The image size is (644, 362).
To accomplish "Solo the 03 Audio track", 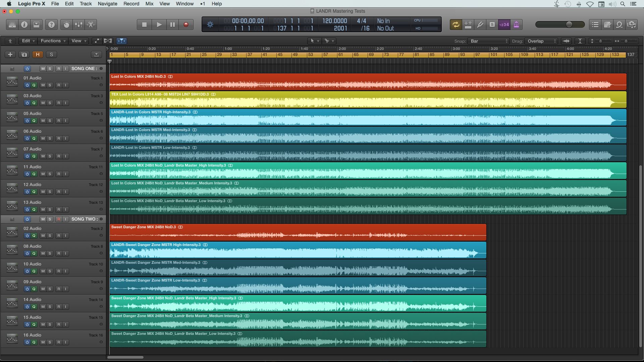I will [x=50, y=103].
